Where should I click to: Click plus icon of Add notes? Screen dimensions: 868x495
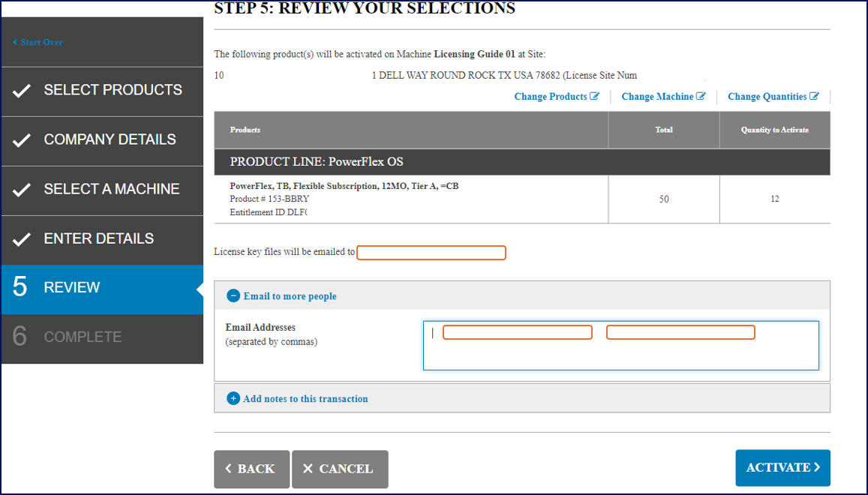point(233,398)
